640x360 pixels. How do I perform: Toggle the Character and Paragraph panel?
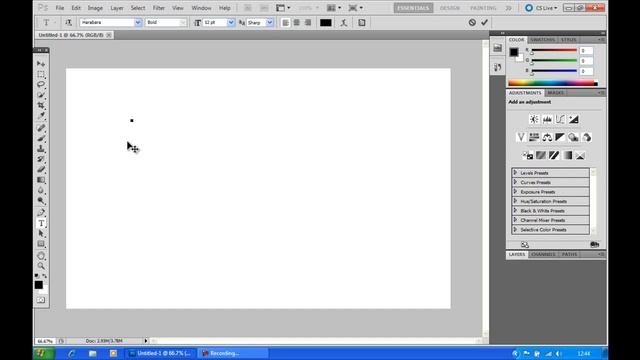click(x=362, y=23)
